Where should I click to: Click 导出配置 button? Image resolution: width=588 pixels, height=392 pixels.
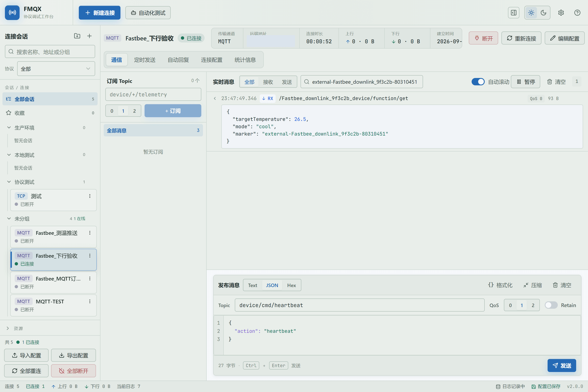point(73,355)
